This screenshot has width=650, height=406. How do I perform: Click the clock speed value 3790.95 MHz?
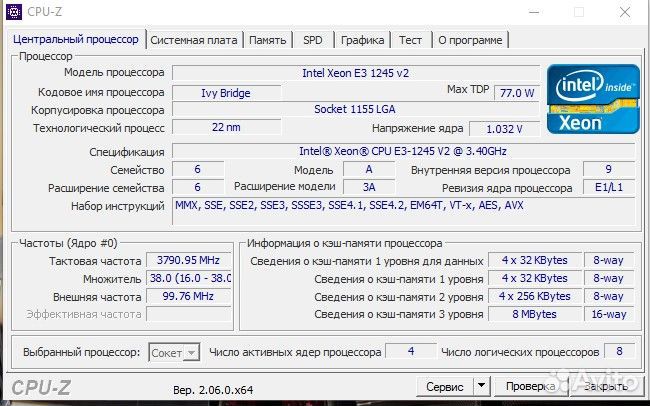189,260
